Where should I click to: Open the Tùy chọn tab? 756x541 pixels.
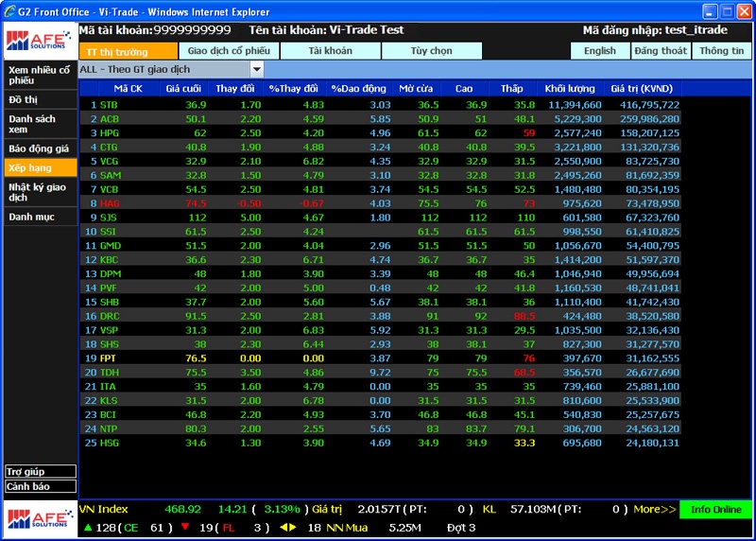pyautogui.click(x=432, y=51)
